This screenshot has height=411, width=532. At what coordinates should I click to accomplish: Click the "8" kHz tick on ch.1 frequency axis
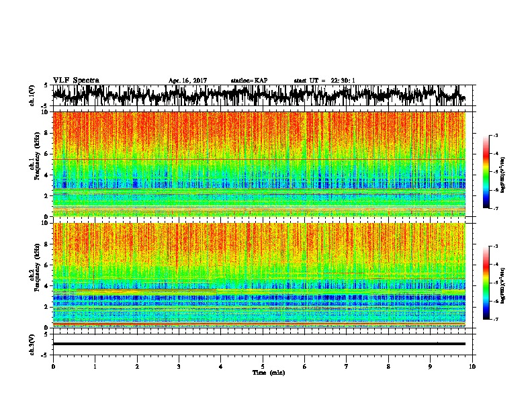(47, 133)
